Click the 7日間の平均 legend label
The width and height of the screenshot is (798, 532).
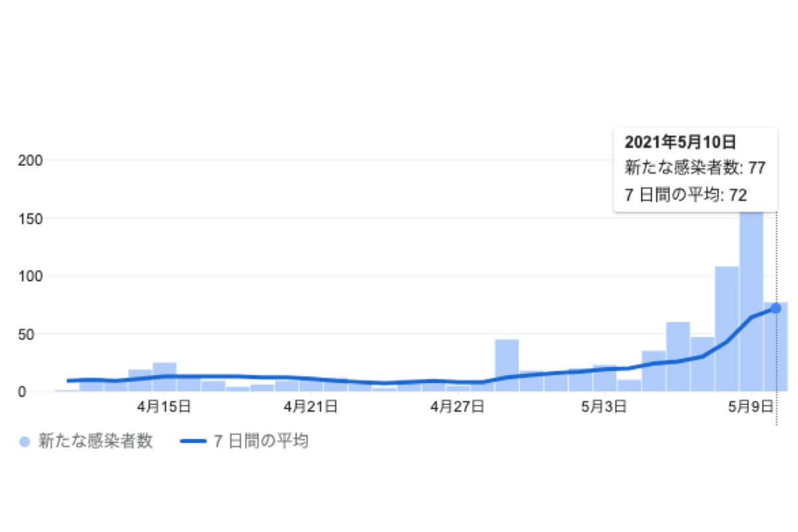(x=261, y=441)
